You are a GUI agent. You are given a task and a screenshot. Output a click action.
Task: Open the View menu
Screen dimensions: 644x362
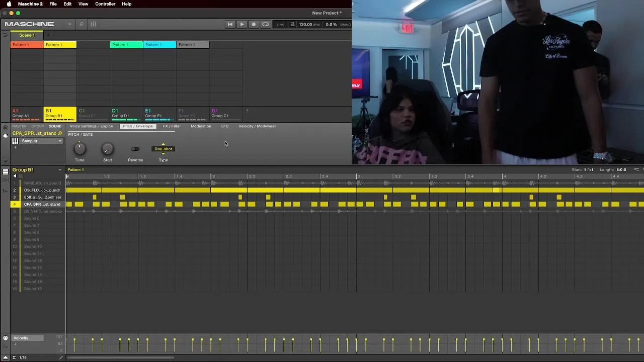pyautogui.click(x=83, y=4)
